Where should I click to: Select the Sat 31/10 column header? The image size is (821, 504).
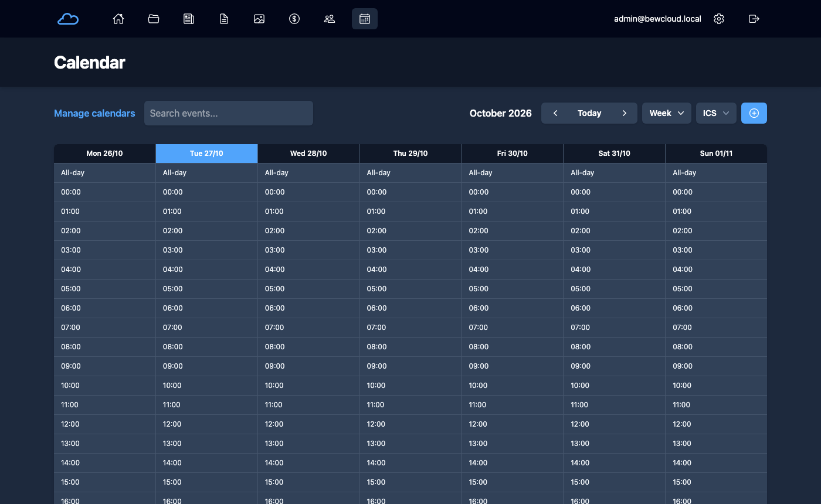click(614, 154)
